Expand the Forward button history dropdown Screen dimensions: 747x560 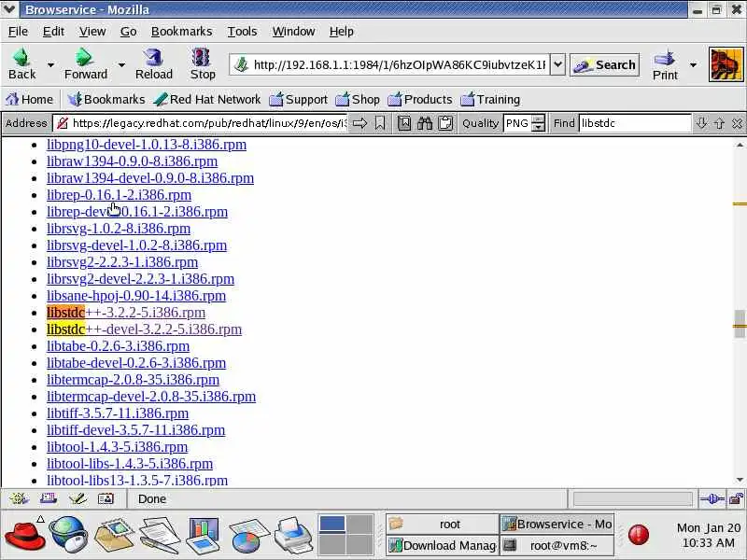click(121, 64)
